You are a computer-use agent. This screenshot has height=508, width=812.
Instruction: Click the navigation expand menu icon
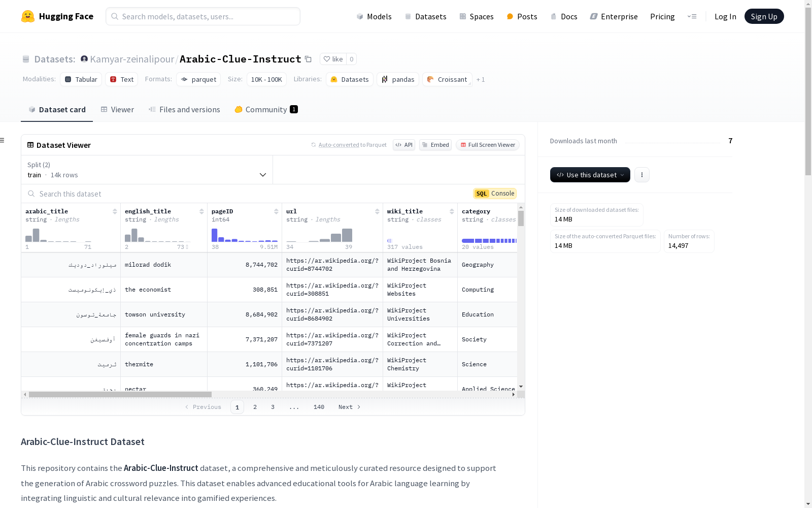click(692, 16)
